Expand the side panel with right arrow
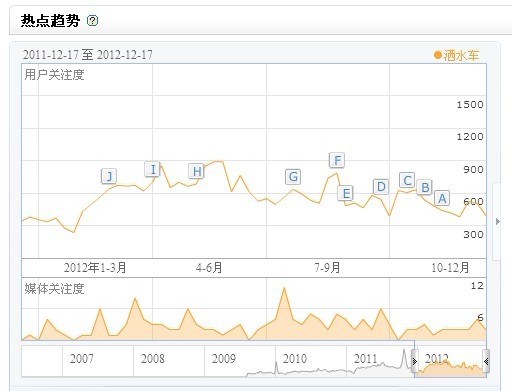This screenshot has width=512, height=391. click(497, 222)
